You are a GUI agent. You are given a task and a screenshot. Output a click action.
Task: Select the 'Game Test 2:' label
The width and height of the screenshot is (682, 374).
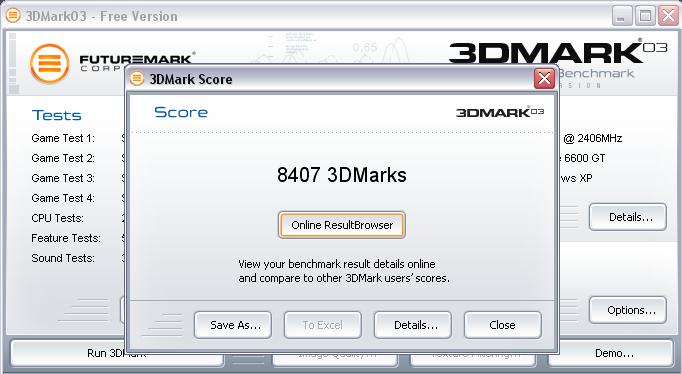click(x=63, y=158)
